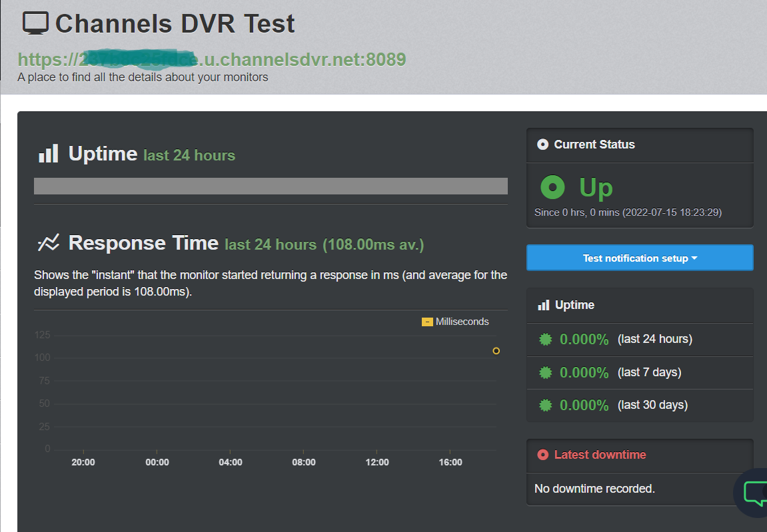Click the dropdown caret on Test notification setup
Screen dimensions: 767x532
[694, 258]
